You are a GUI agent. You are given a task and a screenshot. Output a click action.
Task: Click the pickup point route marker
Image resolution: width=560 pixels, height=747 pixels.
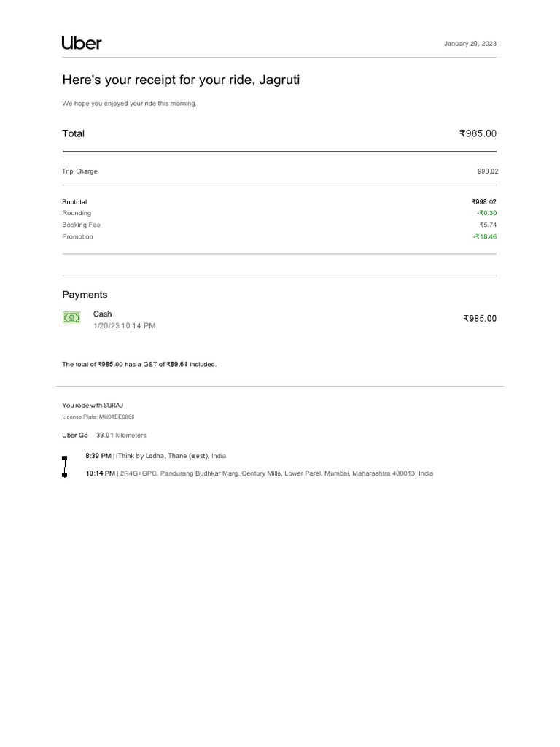65,458
